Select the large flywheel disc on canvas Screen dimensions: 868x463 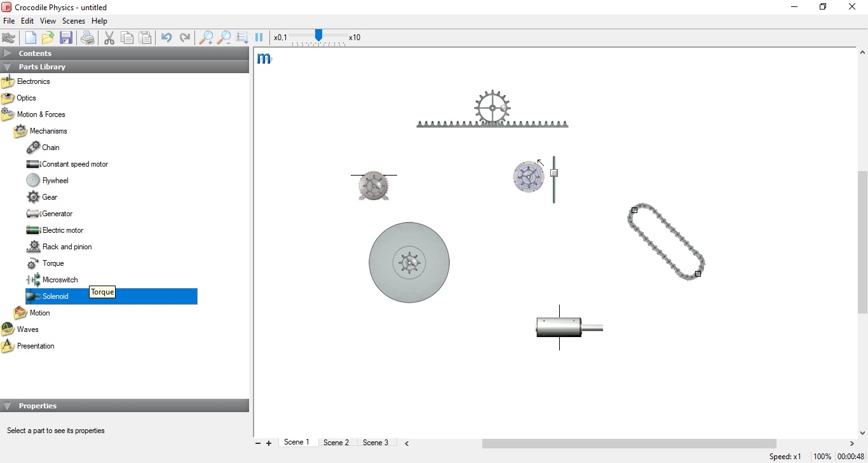(x=409, y=263)
